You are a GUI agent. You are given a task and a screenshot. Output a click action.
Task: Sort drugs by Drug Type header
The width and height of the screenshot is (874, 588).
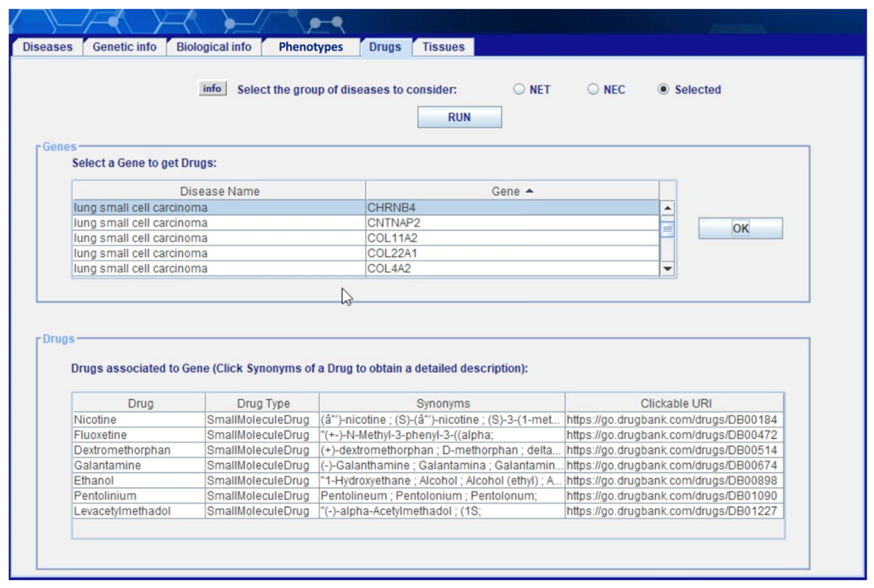[x=263, y=403]
